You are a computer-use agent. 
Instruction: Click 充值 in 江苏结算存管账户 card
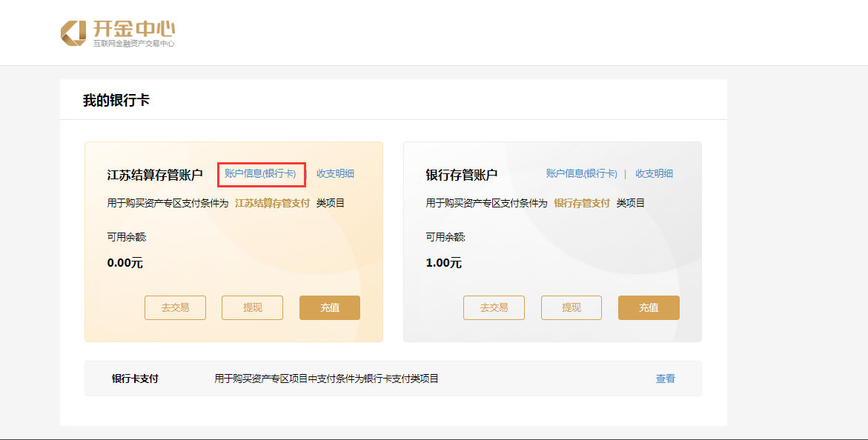(330, 307)
